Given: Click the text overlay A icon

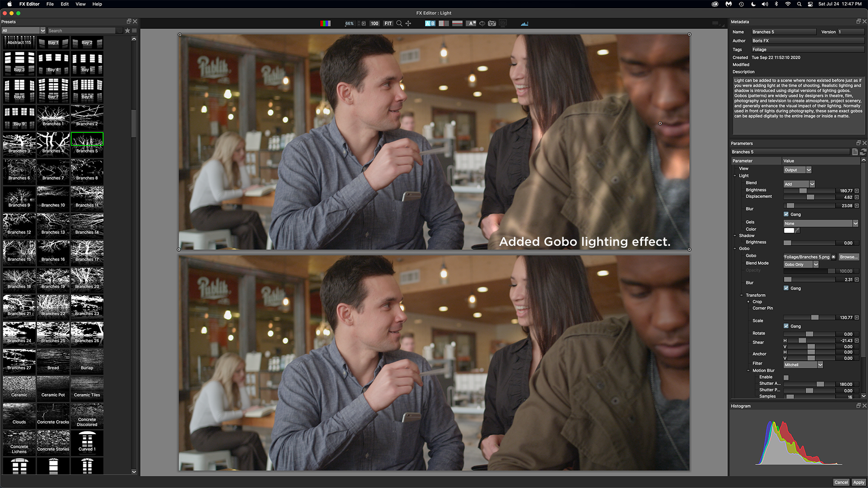Looking at the screenshot, I should 471,23.
